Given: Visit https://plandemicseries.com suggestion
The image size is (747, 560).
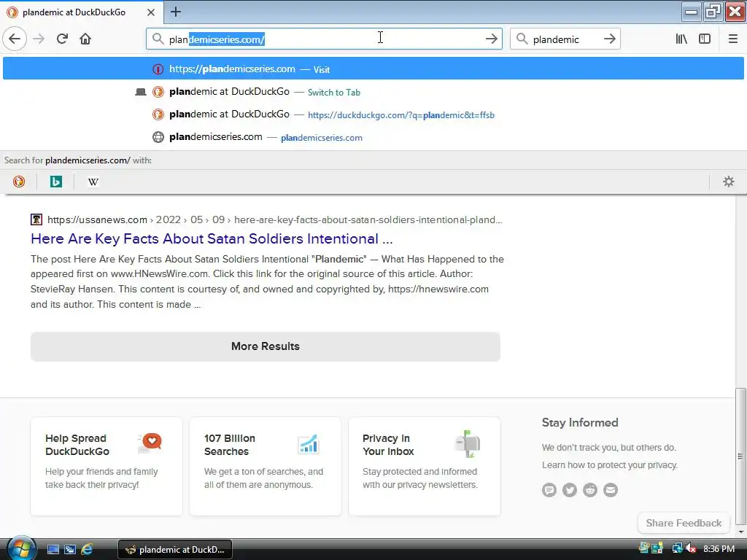Looking at the screenshot, I should point(373,69).
